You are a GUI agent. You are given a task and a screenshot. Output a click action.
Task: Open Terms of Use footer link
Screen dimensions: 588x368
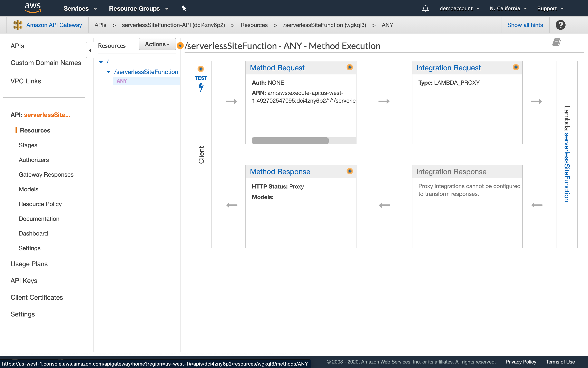pos(560,362)
